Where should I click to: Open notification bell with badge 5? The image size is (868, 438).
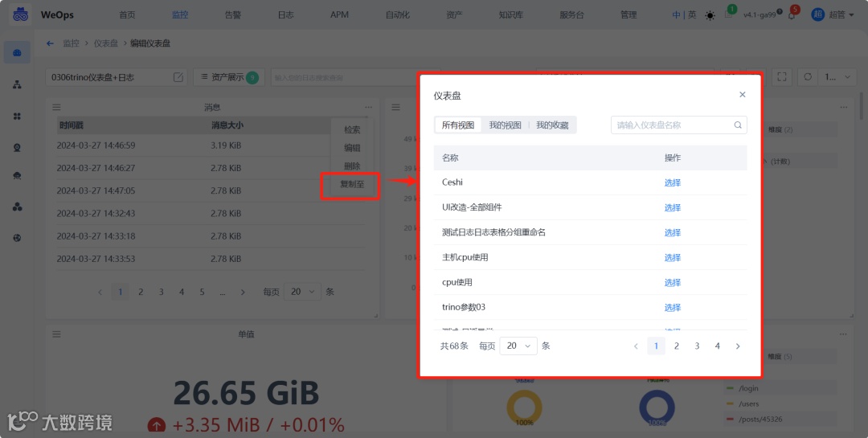pyautogui.click(x=792, y=15)
